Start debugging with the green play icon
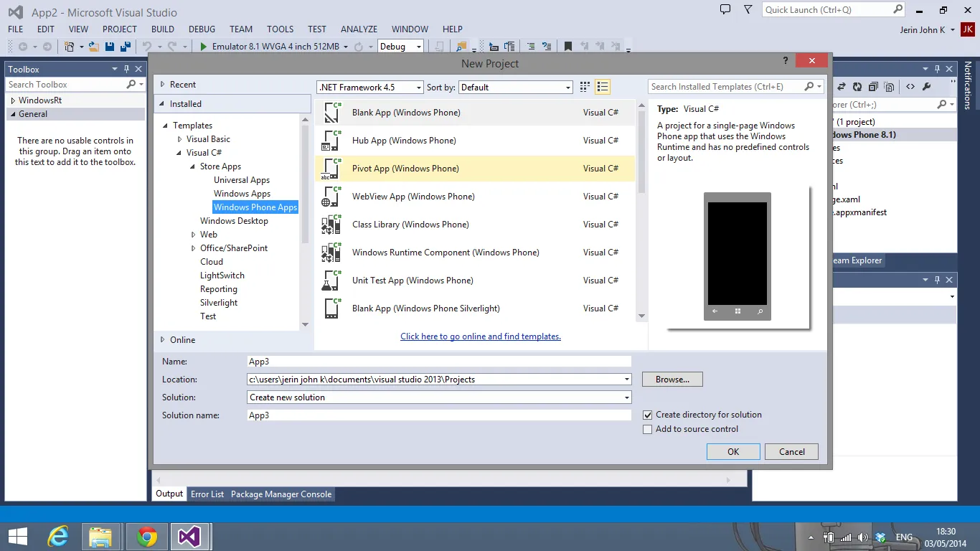Image resolution: width=980 pixels, height=551 pixels. coord(204,47)
